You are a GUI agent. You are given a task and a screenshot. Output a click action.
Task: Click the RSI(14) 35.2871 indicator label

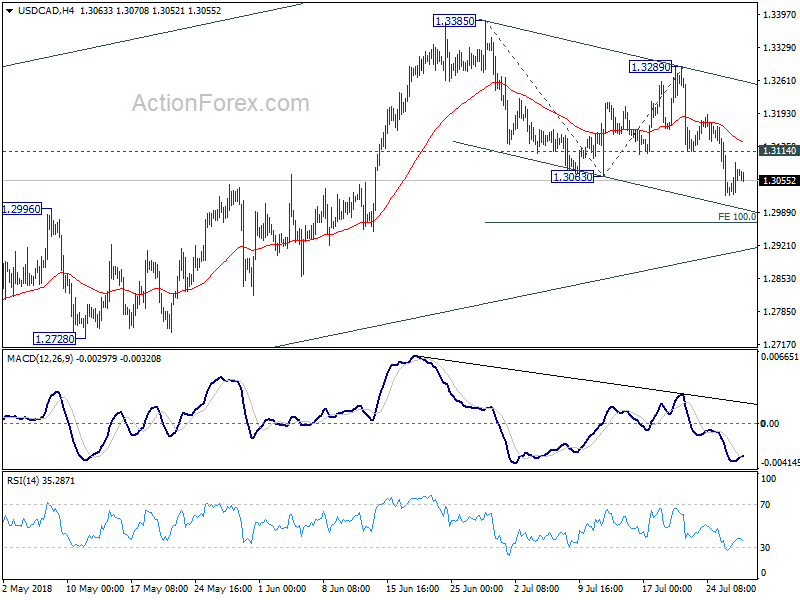tap(40, 481)
